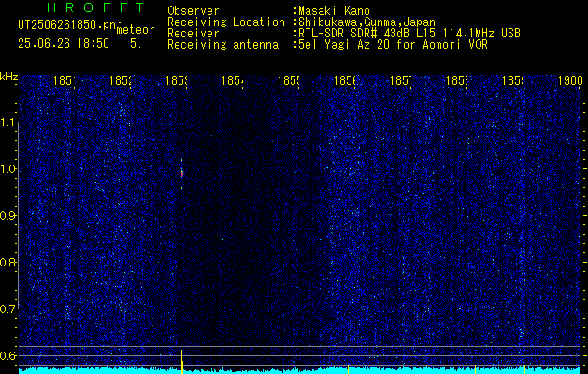Viewport: 588px width, 374px height.
Task: Click the 5el Yagi Aomori VOR antenna value
Action: [393, 45]
